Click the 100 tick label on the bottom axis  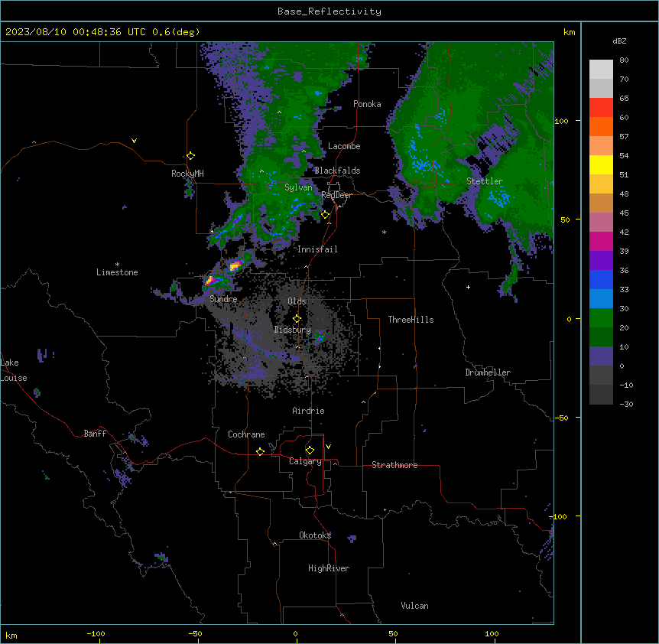(492, 633)
